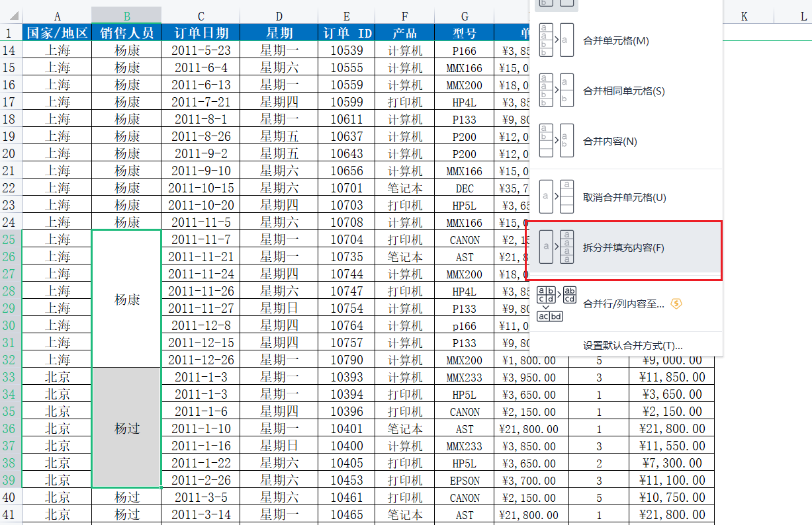The height and width of the screenshot is (525, 812).
Task: Click the 订单日期 header cell
Action: coord(201,33)
